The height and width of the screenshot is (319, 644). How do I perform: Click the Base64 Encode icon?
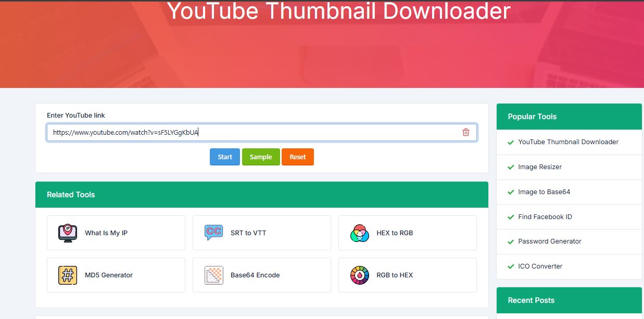[213, 275]
